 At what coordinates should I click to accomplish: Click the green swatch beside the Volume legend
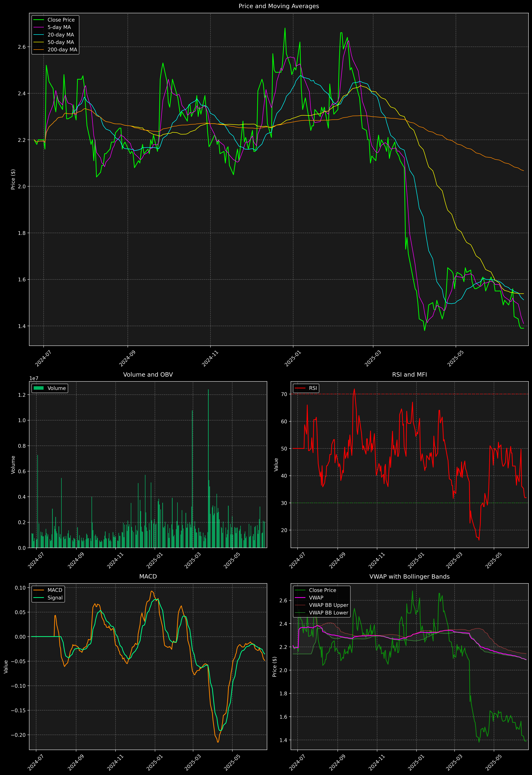(x=39, y=388)
